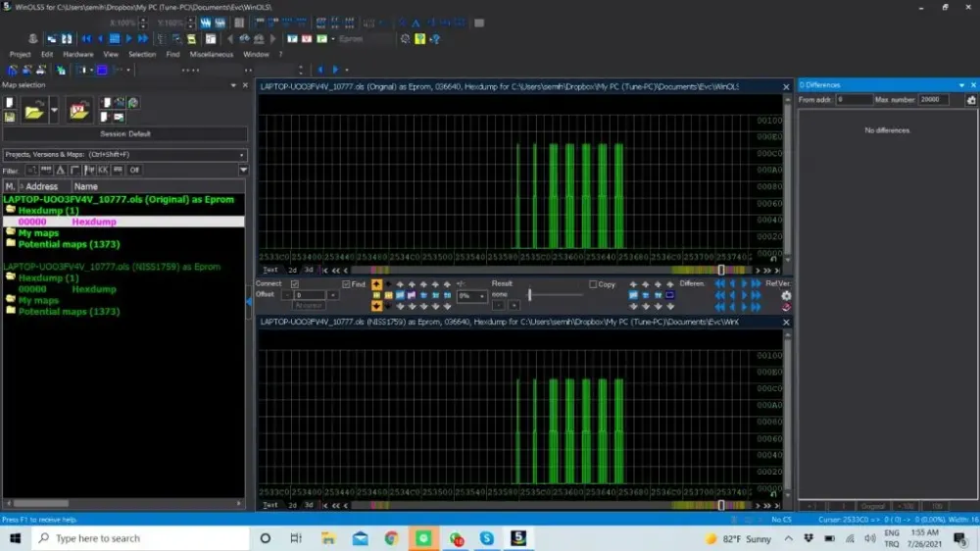
Task: Open the Edit menu
Action: coord(47,54)
